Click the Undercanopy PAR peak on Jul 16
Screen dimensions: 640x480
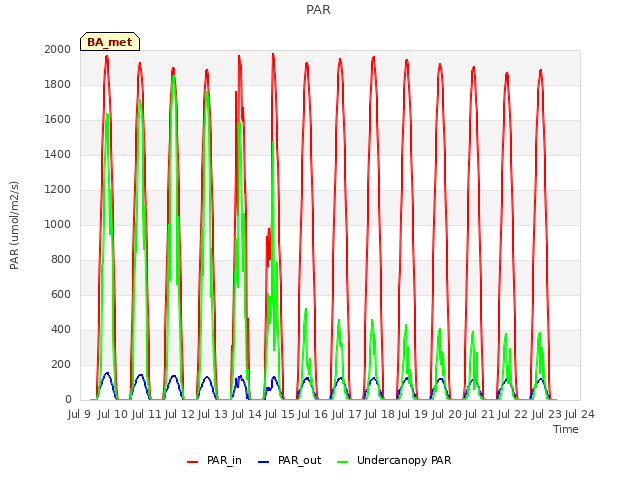click(306, 309)
